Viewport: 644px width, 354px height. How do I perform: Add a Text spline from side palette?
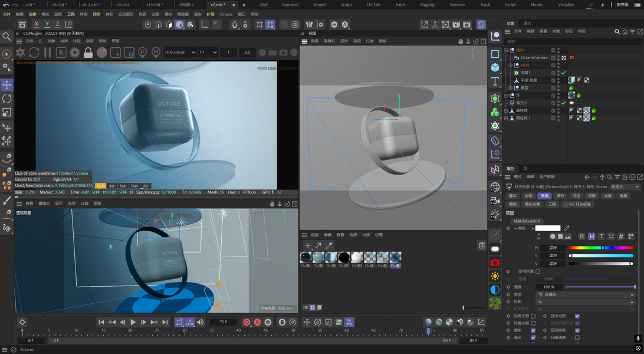[495, 81]
